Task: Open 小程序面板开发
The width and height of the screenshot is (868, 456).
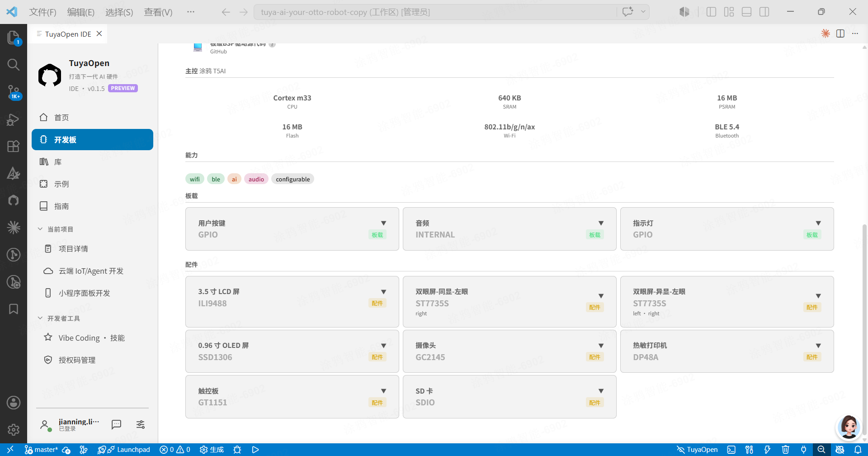Action: tap(92, 293)
